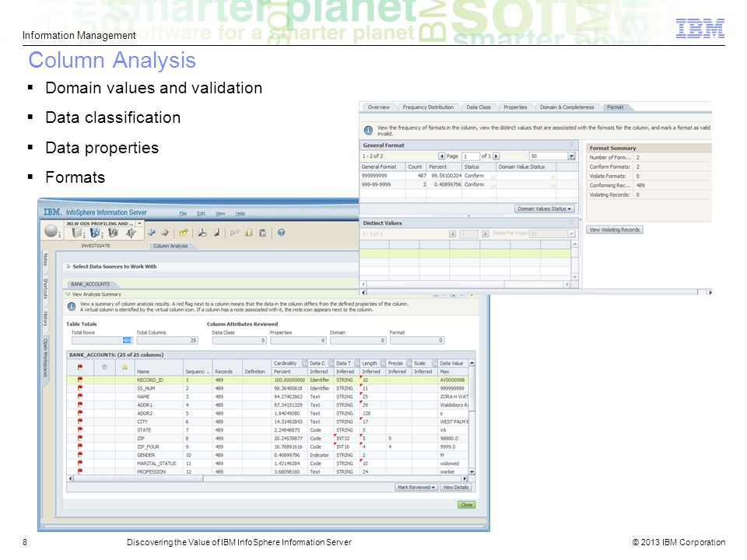
Task: Click the columns table horizontal scrollbar
Action: pyautogui.click(x=267, y=478)
